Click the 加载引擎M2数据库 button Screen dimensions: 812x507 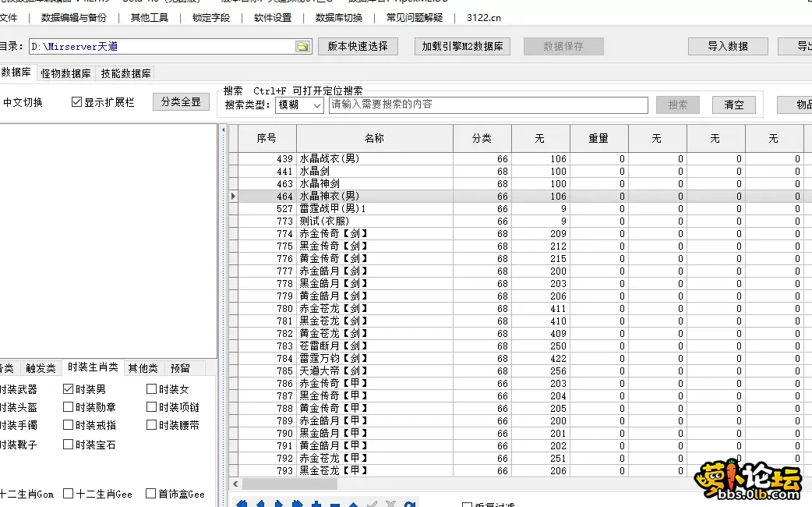click(462, 46)
